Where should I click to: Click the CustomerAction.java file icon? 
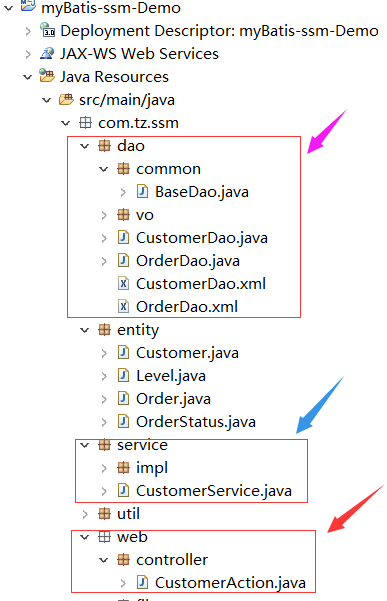pyautogui.click(x=142, y=582)
